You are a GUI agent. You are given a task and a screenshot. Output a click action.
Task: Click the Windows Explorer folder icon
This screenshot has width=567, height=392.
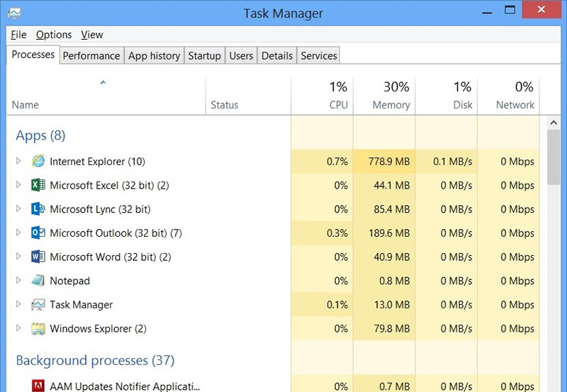pyautogui.click(x=38, y=328)
